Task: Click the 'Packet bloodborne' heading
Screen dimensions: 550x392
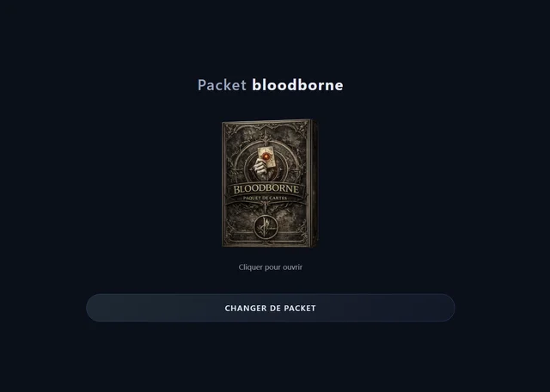Action: tap(271, 85)
